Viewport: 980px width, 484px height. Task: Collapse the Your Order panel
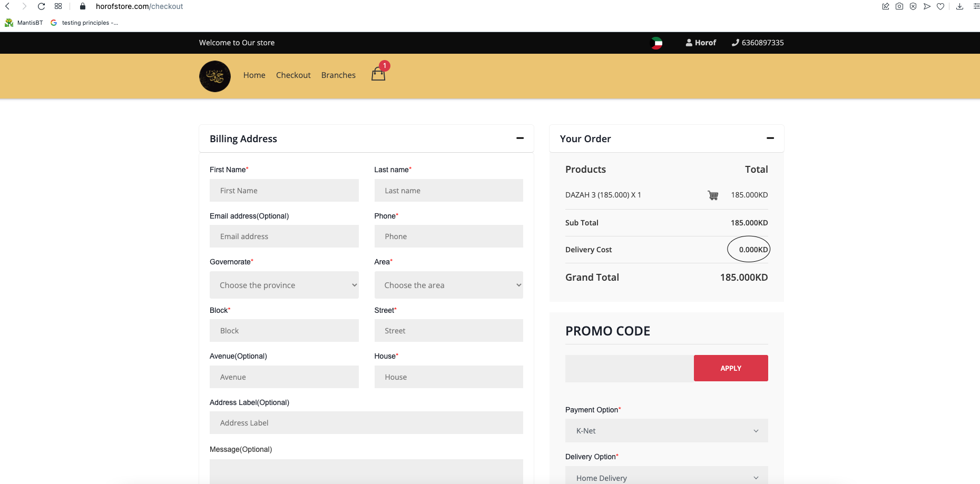click(770, 139)
